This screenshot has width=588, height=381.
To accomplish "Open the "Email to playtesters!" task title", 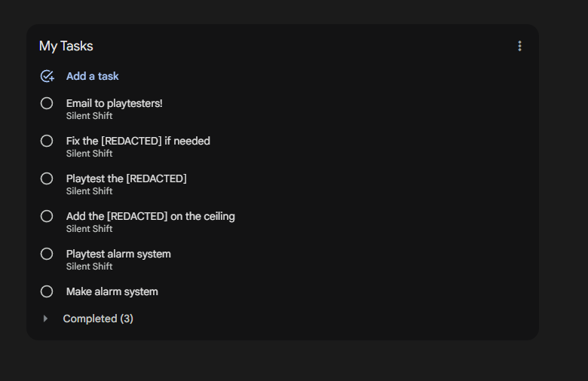I will click(114, 103).
